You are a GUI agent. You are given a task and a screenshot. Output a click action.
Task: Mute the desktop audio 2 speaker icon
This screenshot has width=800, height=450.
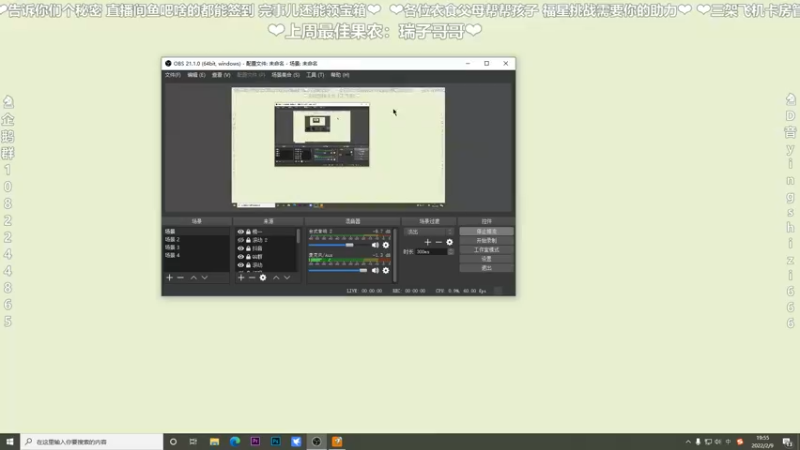375,245
